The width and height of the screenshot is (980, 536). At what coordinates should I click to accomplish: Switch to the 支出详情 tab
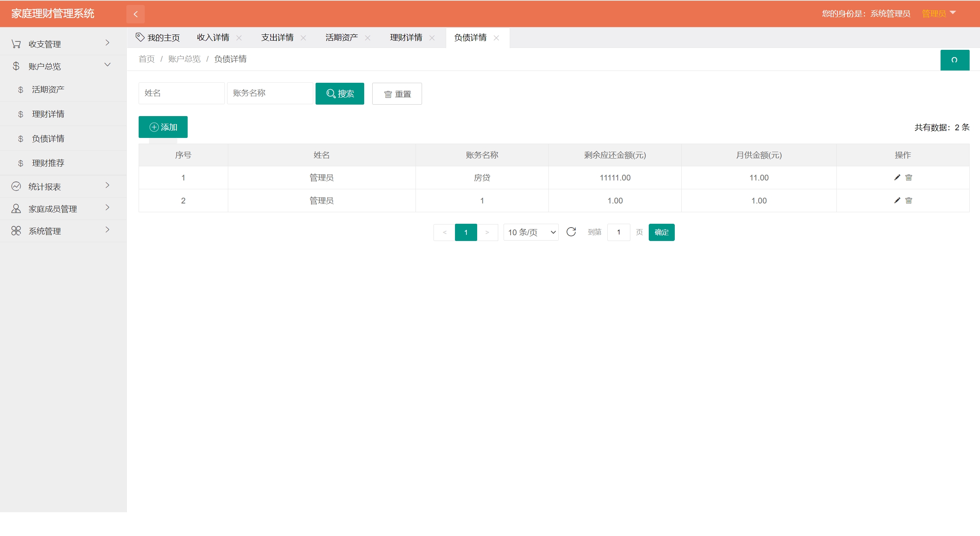pyautogui.click(x=277, y=38)
